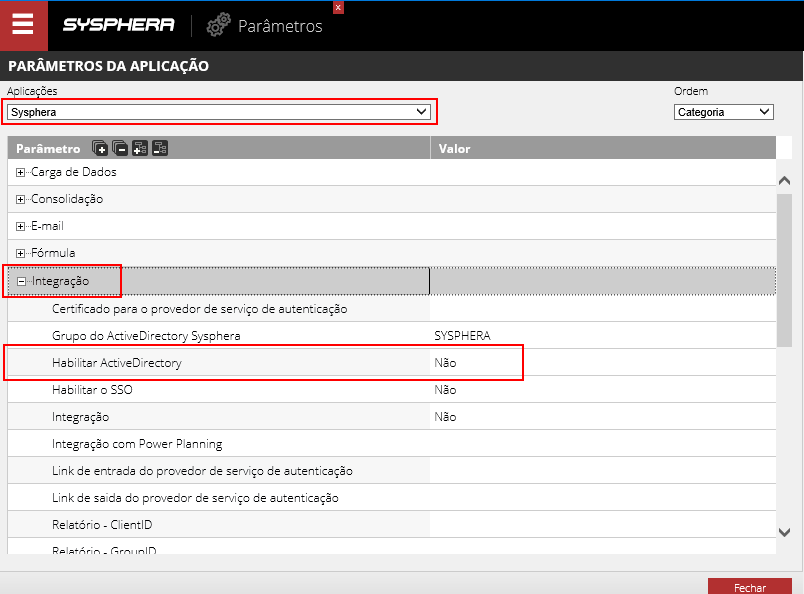Close the Parâmetros tab with red X
The image size is (804, 594).
pos(338,7)
